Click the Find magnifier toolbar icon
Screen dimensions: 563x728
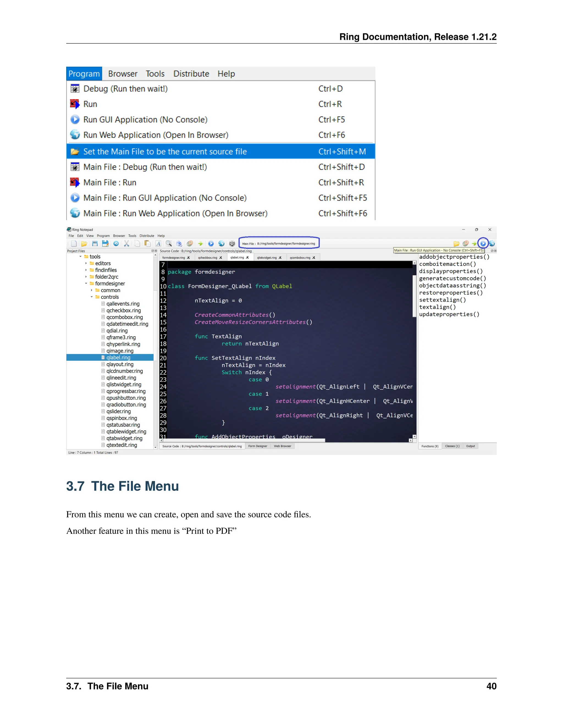click(169, 244)
